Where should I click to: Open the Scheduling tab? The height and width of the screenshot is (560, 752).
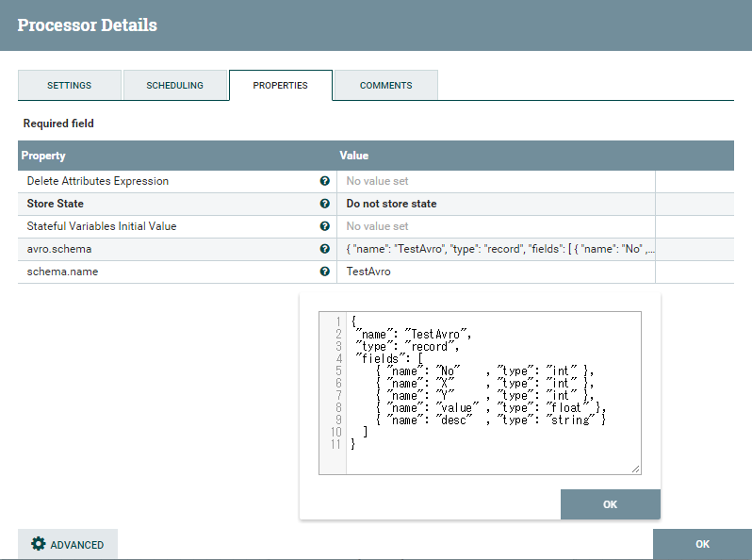tap(174, 85)
